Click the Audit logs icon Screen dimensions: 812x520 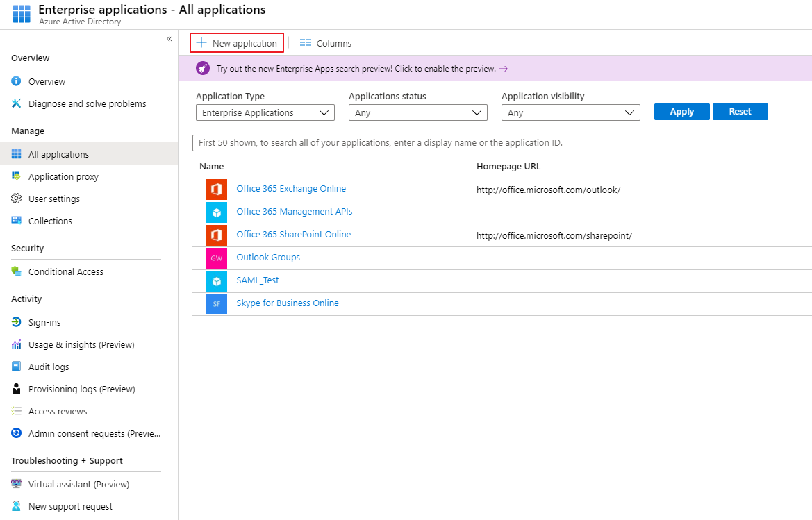click(x=17, y=367)
